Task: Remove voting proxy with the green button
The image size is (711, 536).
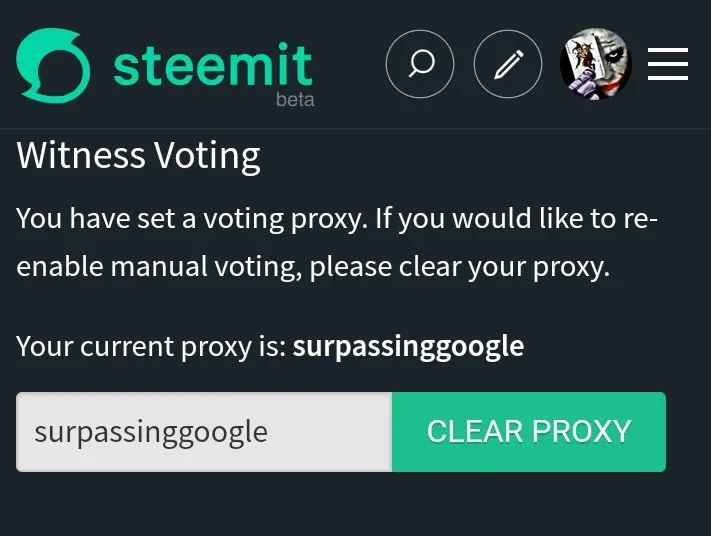Action: tap(529, 432)
